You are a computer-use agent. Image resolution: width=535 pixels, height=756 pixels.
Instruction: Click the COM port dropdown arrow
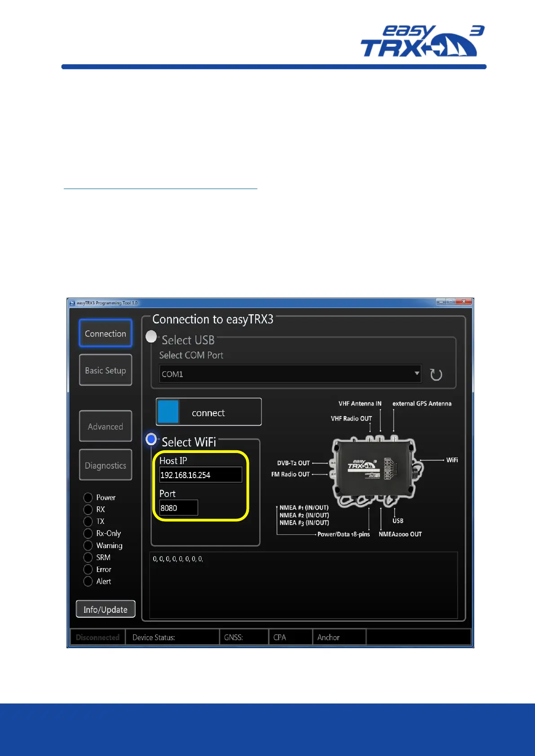tap(417, 373)
